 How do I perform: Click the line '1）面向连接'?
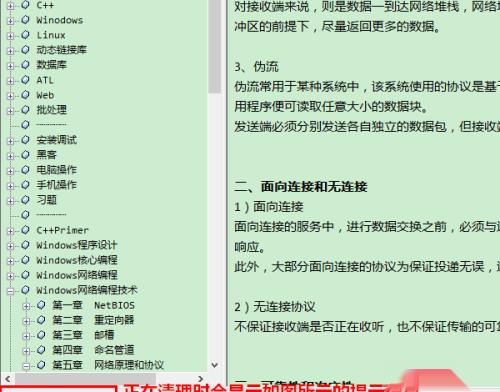268,207
